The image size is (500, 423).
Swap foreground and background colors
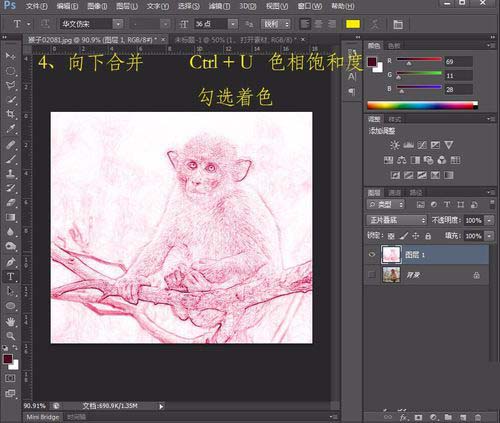[15, 348]
